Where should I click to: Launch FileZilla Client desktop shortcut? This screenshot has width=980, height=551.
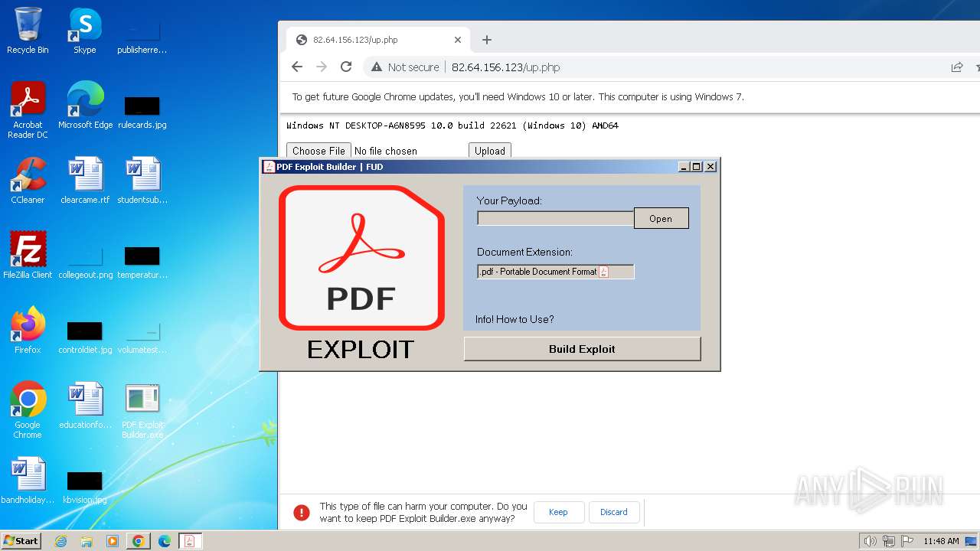tap(28, 256)
